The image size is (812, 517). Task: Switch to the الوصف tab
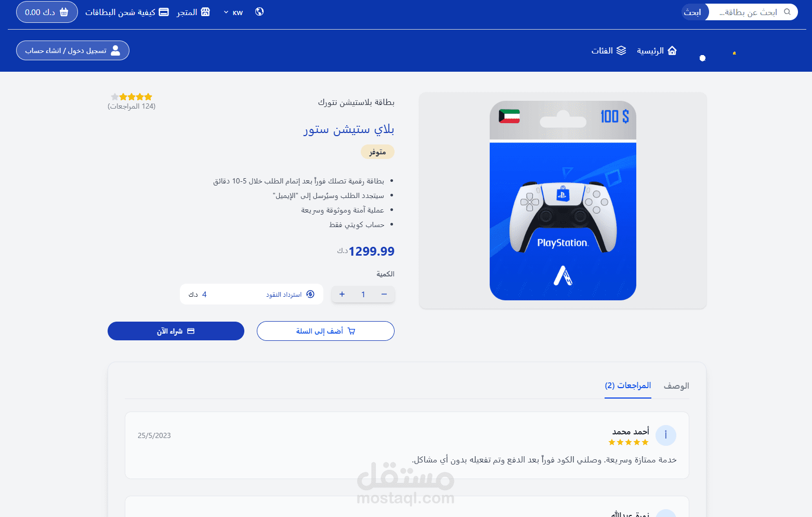pyautogui.click(x=676, y=386)
